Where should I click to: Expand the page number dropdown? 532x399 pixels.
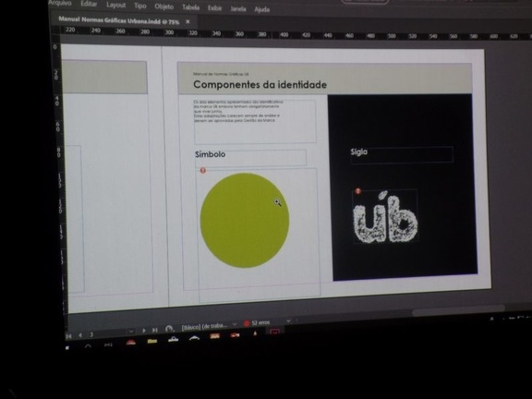[131, 332]
